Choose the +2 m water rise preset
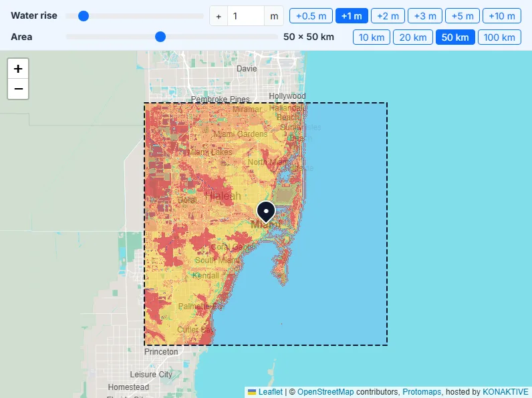Viewport: 532px width, 398px height. point(388,16)
